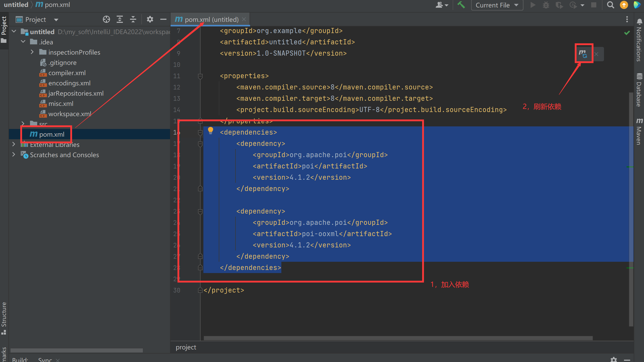Image resolution: width=644 pixels, height=362 pixels.
Task: Open the Current File run configuration dropdown
Action: point(497,5)
